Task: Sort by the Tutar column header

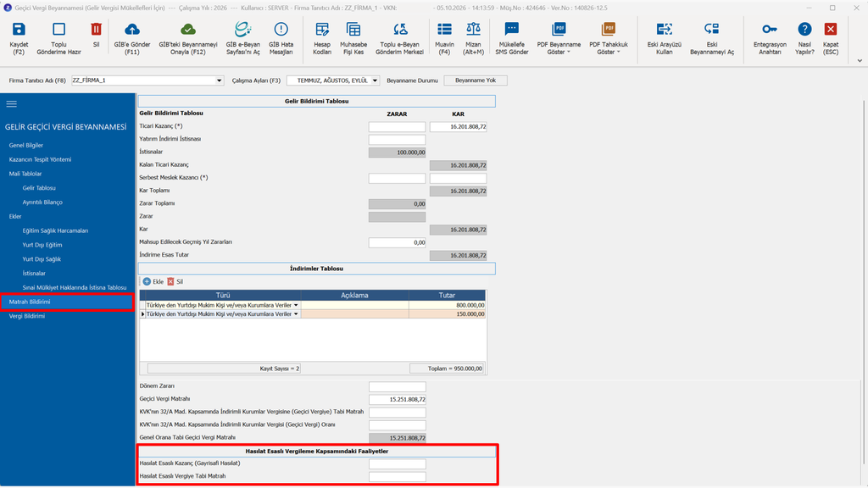Action: (x=447, y=296)
